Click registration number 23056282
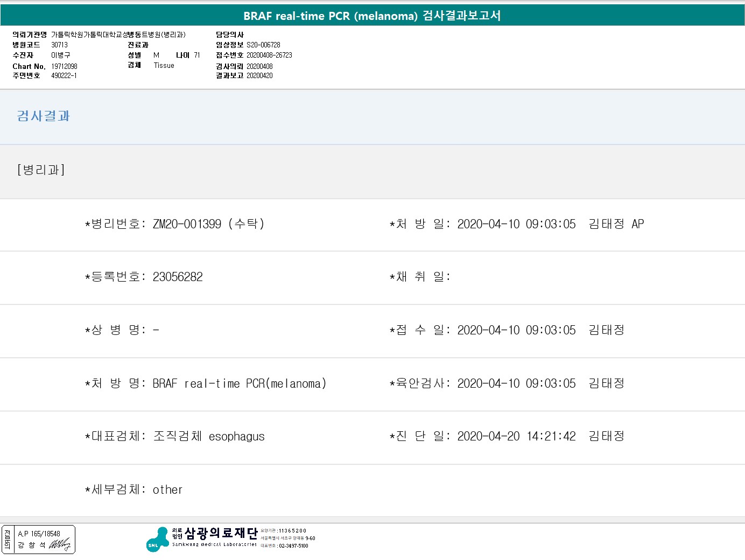Viewport: 745px width, 560px height. click(178, 277)
